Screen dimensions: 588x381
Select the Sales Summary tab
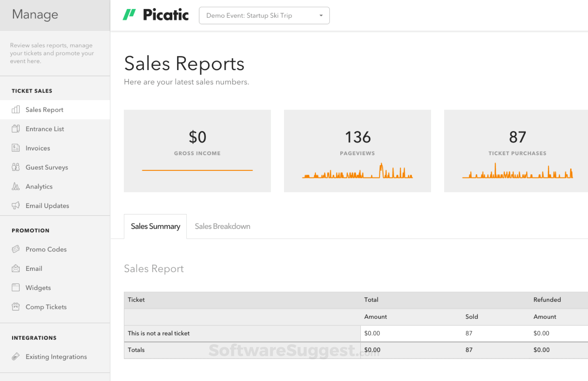click(155, 226)
